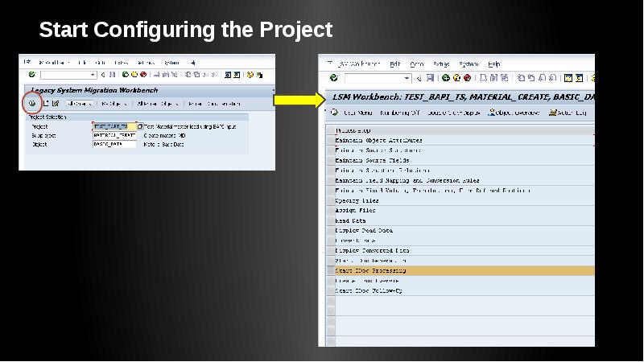Click Save diskette icon in right window toolbar
The height and width of the screenshot is (362, 644).
(x=430, y=77)
